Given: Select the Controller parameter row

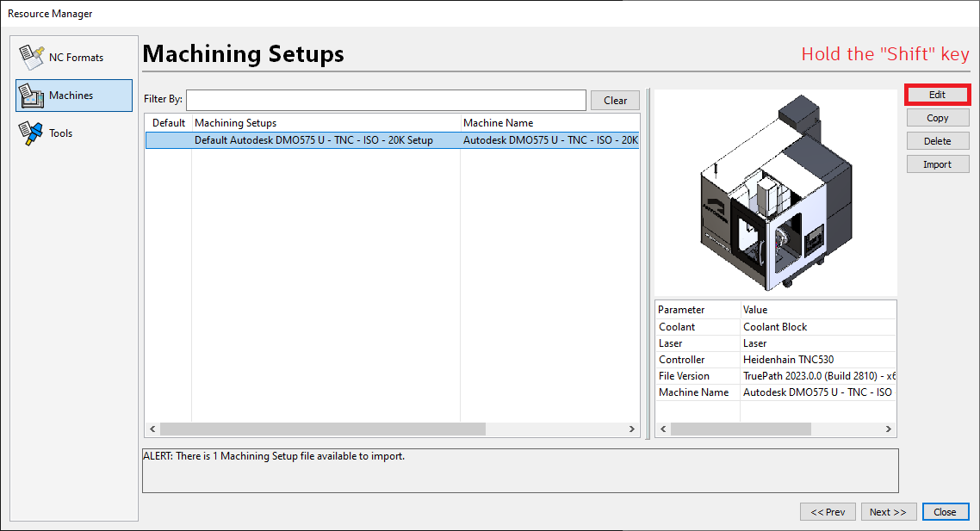Looking at the screenshot, I should [776, 359].
